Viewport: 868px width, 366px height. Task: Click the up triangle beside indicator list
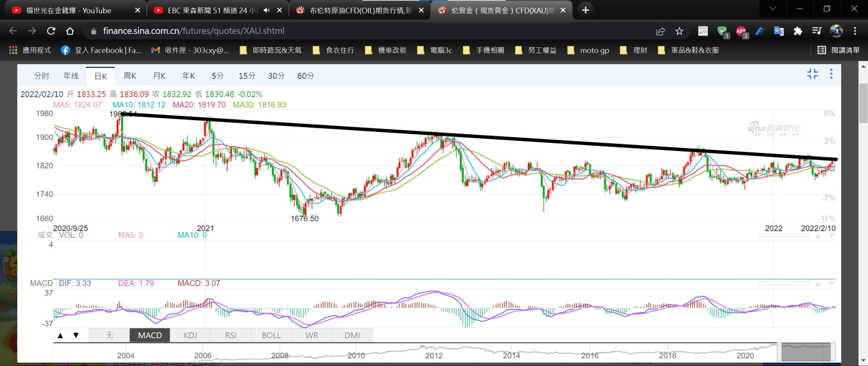pos(60,336)
